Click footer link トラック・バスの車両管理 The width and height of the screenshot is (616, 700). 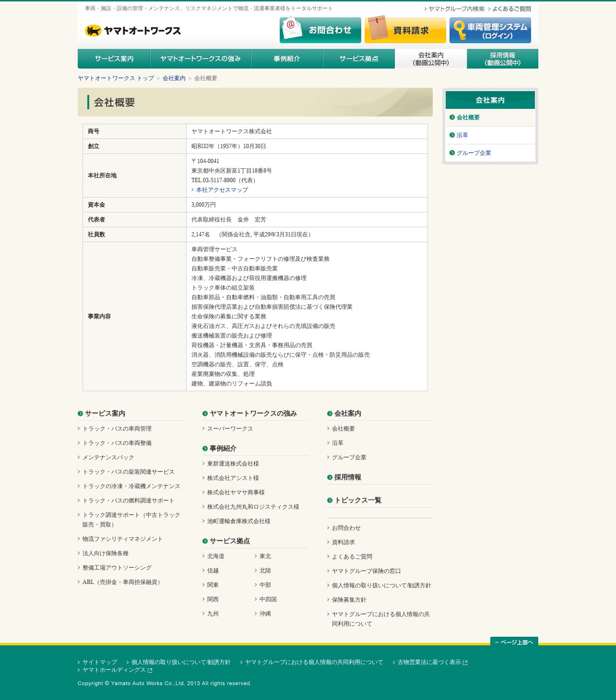click(117, 429)
